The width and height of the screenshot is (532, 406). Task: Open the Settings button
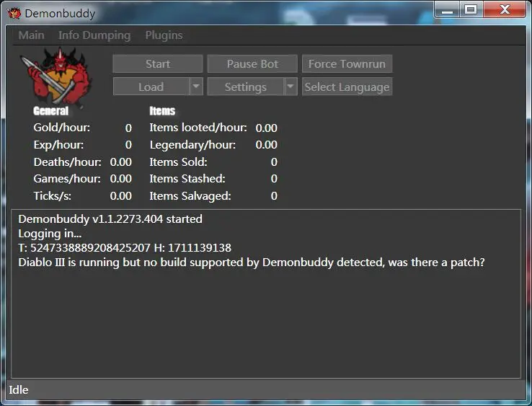(245, 87)
